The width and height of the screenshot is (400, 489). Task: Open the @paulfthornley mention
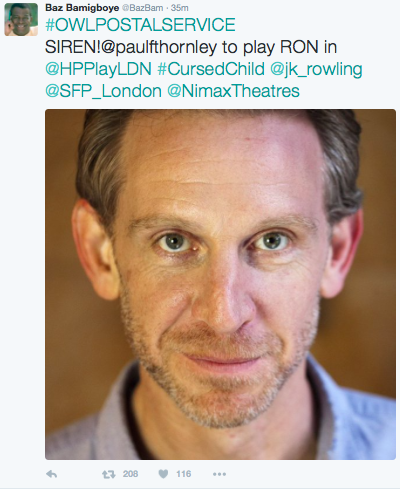point(159,47)
